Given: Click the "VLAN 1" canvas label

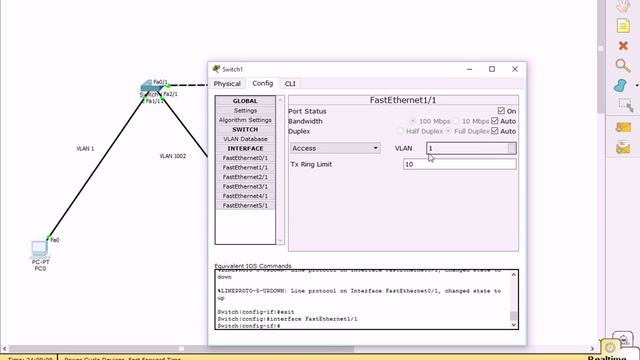Looking at the screenshot, I should (x=85, y=149).
